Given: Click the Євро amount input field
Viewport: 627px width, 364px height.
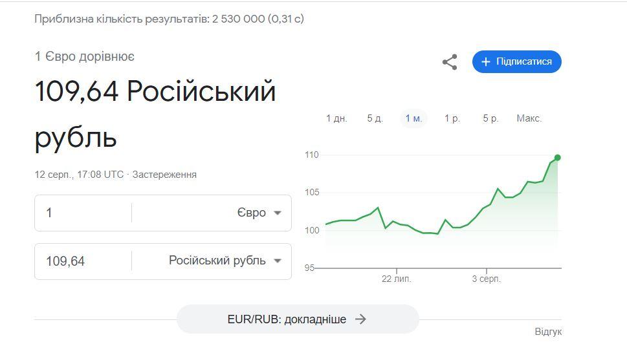Looking at the screenshot, I should [84, 213].
